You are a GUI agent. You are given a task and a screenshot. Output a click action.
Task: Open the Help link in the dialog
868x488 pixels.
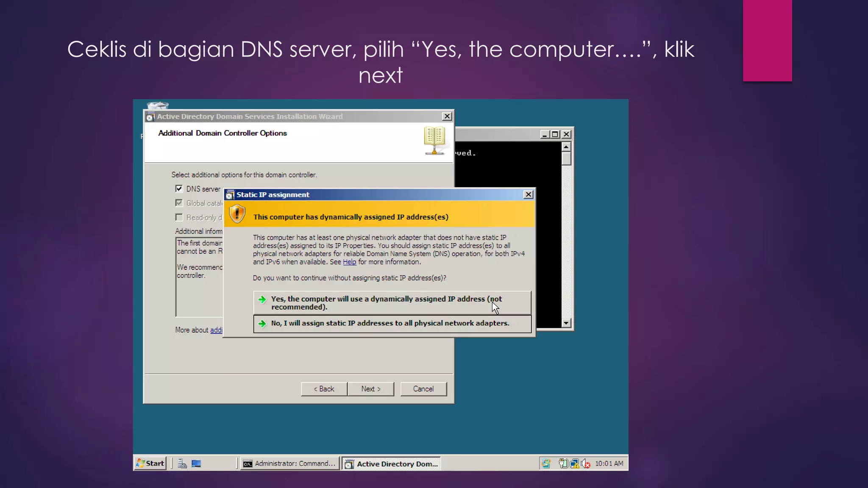349,262
